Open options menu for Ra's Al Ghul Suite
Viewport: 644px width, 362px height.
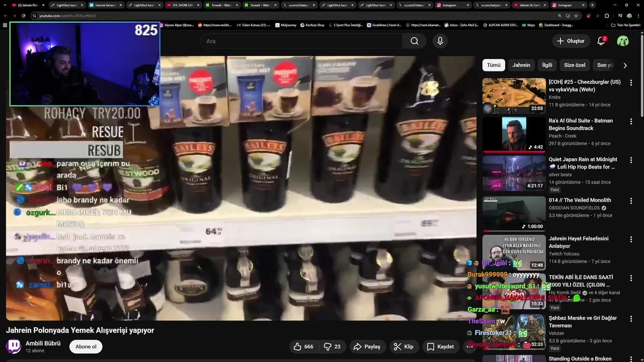click(x=631, y=121)
